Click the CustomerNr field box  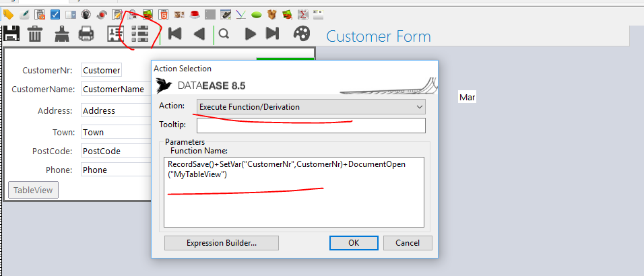(101, 70)
